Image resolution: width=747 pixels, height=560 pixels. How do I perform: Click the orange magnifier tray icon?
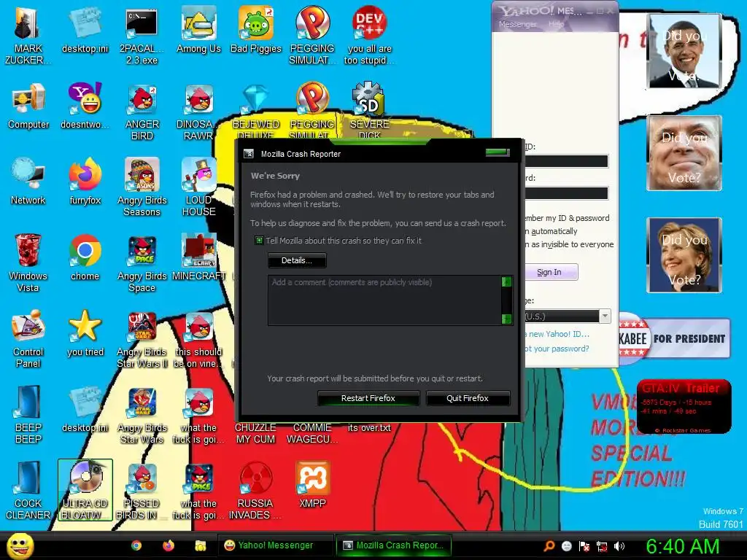pyautogui.click(x=549, y=546)
